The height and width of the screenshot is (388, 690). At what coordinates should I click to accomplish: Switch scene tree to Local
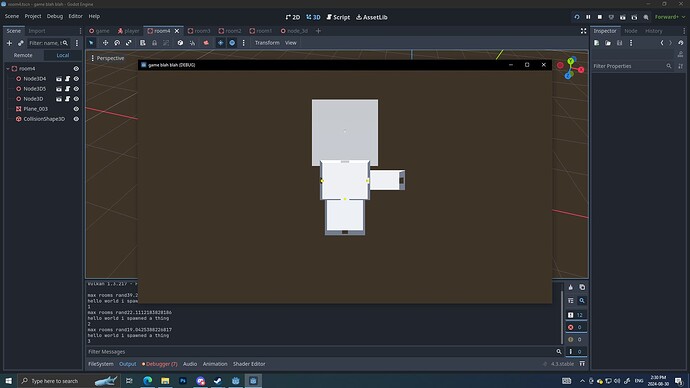tap(62, 55)
